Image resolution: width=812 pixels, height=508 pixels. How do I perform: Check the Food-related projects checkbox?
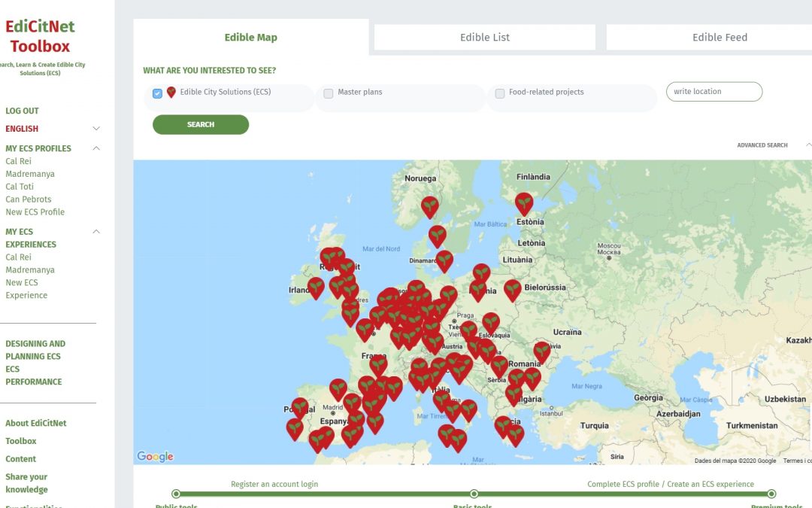500,93
